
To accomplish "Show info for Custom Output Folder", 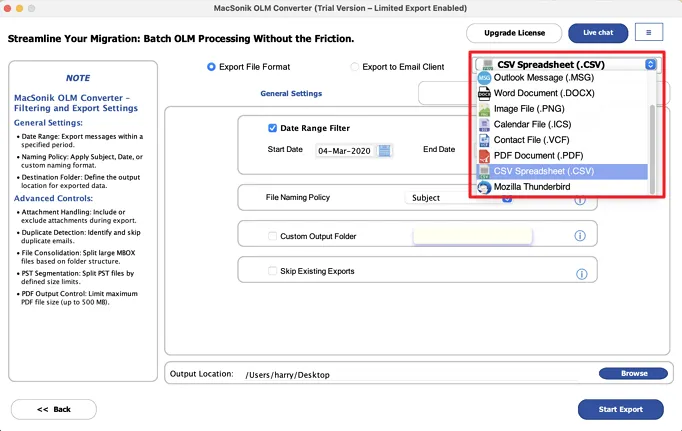I will click(580, 236).
